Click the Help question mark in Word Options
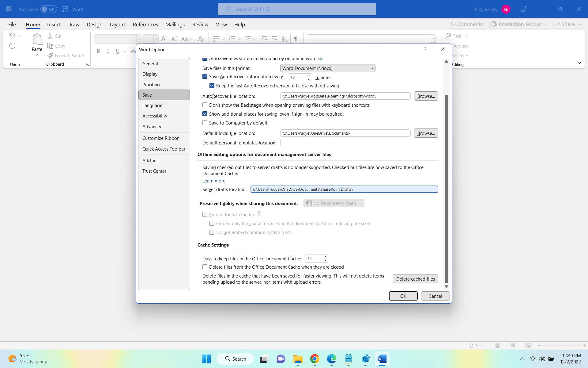 click(425, 49)
